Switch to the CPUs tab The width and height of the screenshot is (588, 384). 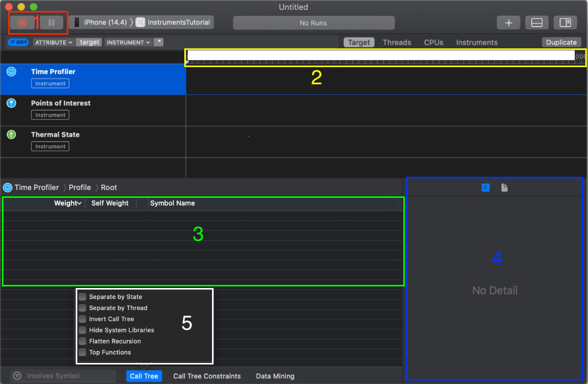pyautogui.click(x=433, y=42)
